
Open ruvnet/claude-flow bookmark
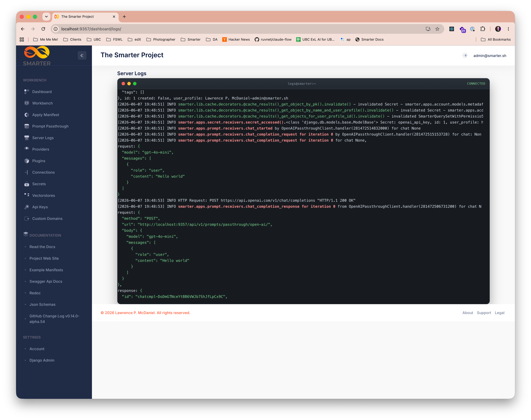coord(273,40)
